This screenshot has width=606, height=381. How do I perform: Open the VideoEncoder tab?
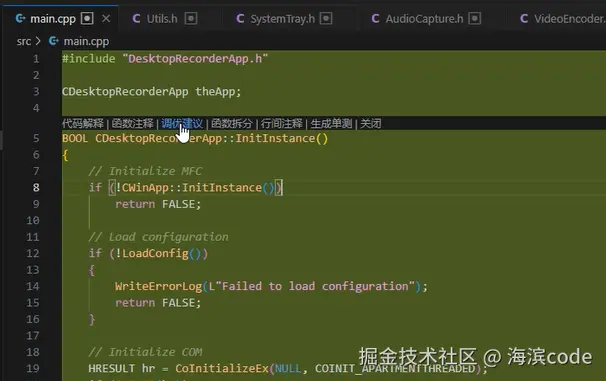[x=570, y=19]
